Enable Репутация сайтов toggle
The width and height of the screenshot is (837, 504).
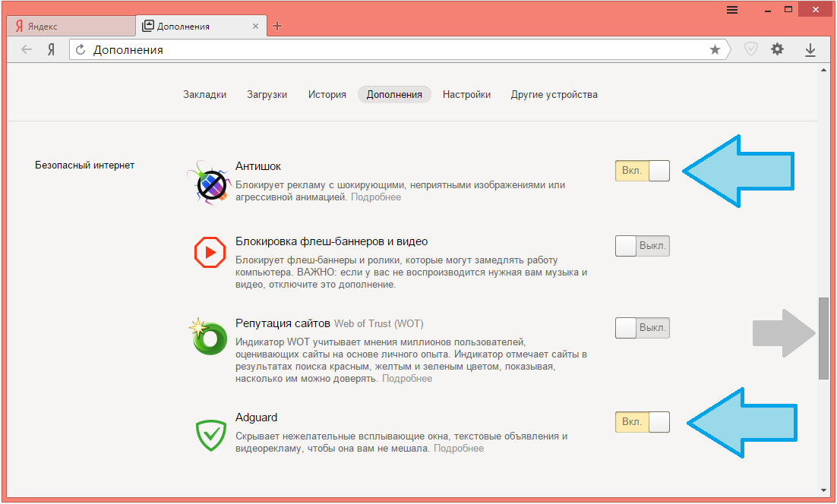coord(642,327)
